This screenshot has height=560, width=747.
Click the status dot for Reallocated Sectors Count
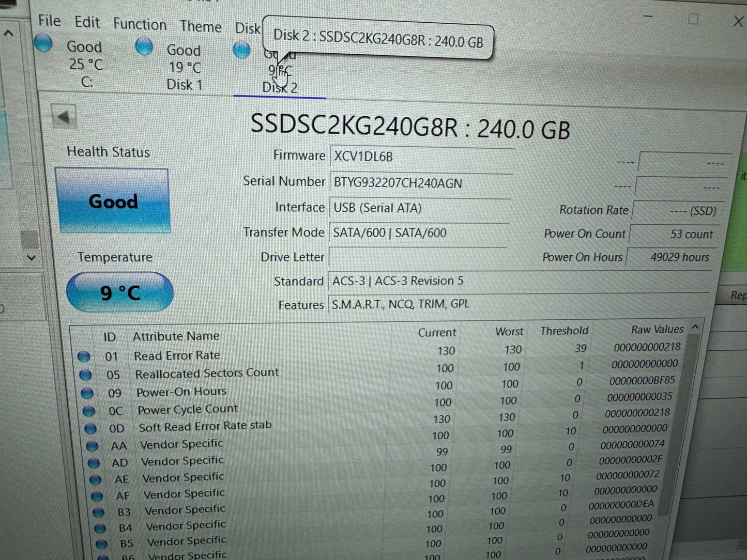(x=86, y=375)
